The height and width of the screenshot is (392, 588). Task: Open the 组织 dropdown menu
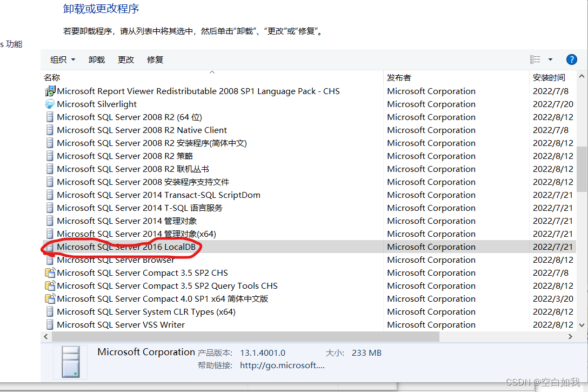[x=63, y=59]
